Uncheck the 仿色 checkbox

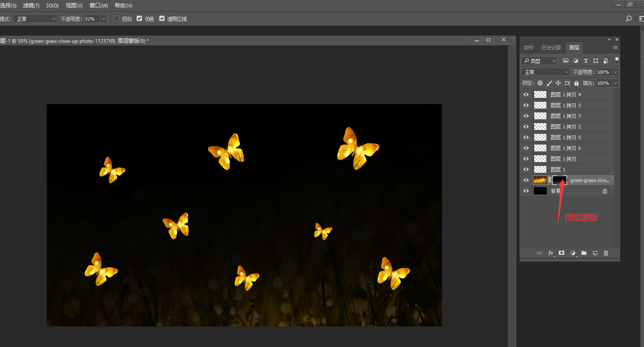click(139, 19)
